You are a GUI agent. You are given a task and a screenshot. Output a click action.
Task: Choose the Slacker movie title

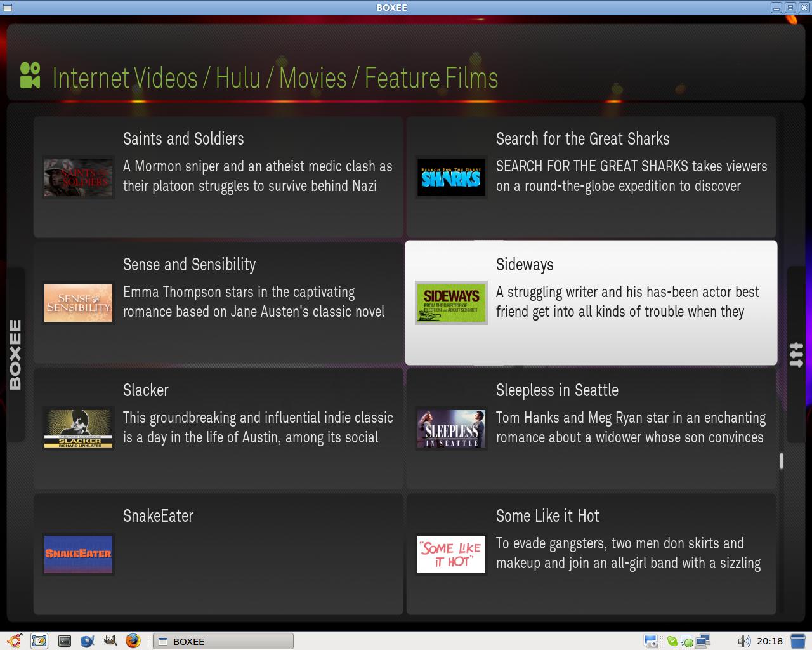point(146,390)
